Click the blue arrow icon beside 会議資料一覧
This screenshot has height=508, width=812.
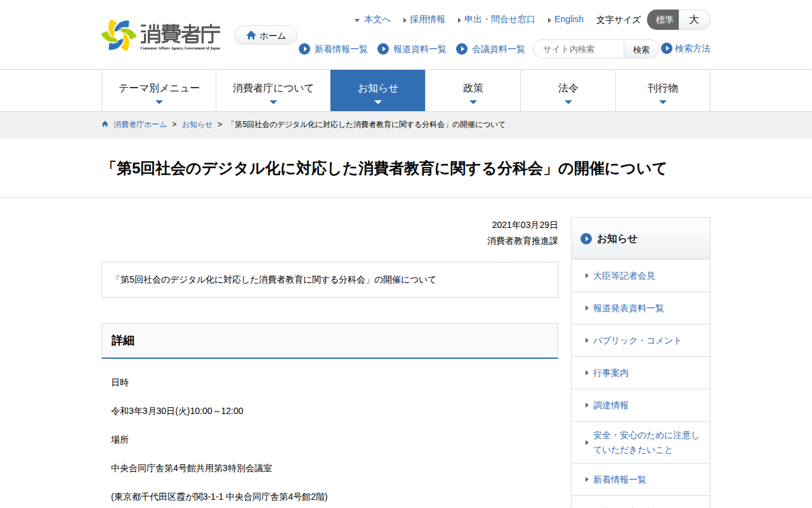click(x=462, y=49)
